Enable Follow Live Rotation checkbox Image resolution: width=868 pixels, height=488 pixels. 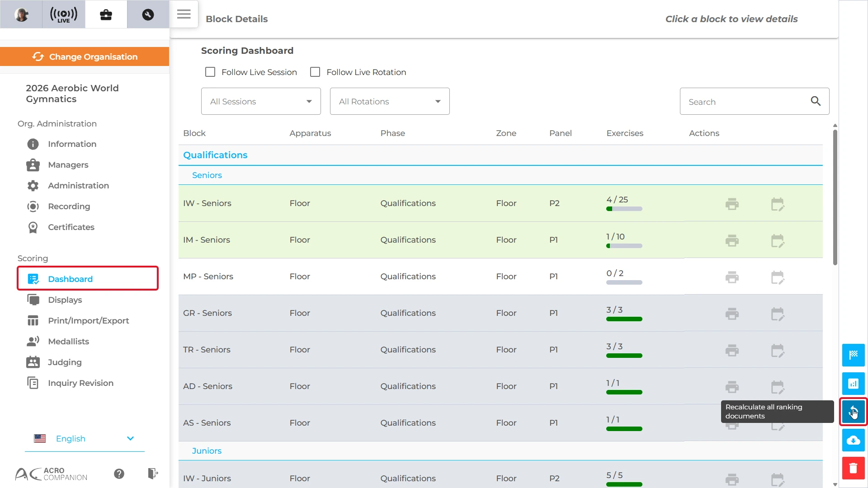tap(315, 72)
